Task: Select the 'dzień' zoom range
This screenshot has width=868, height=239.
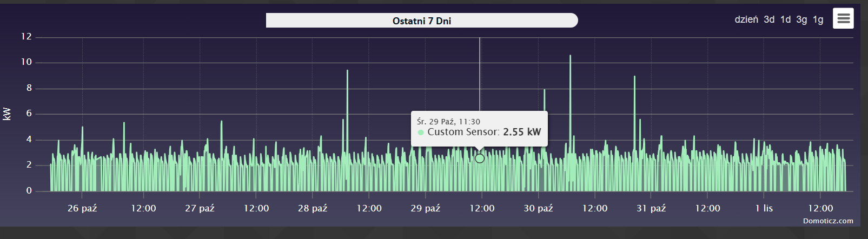Action: pos(746,19)
